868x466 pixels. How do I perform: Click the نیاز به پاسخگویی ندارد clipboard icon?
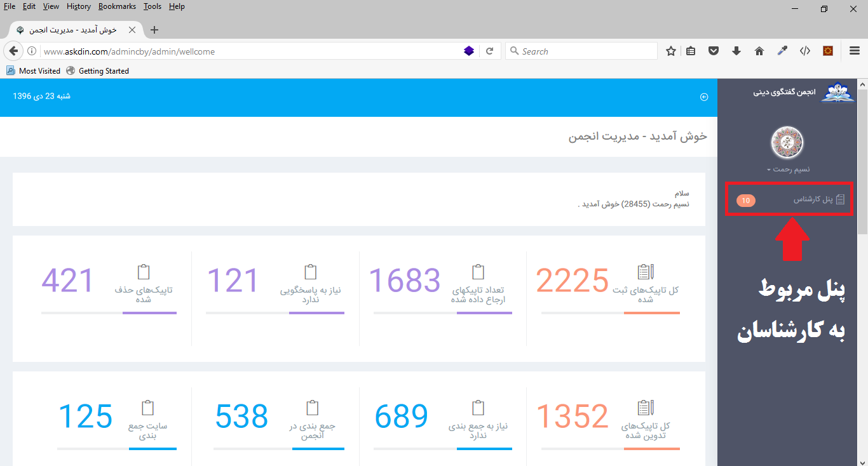(x=311, y=272)
